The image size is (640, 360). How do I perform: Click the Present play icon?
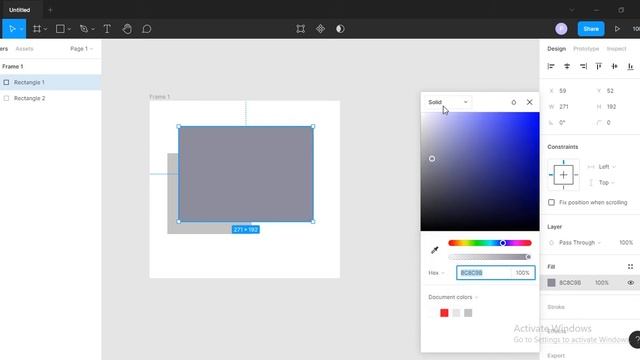617,29
